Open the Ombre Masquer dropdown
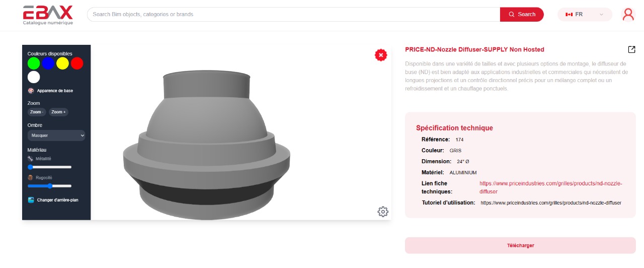644x268 pixels. click(x=56, y=136)
